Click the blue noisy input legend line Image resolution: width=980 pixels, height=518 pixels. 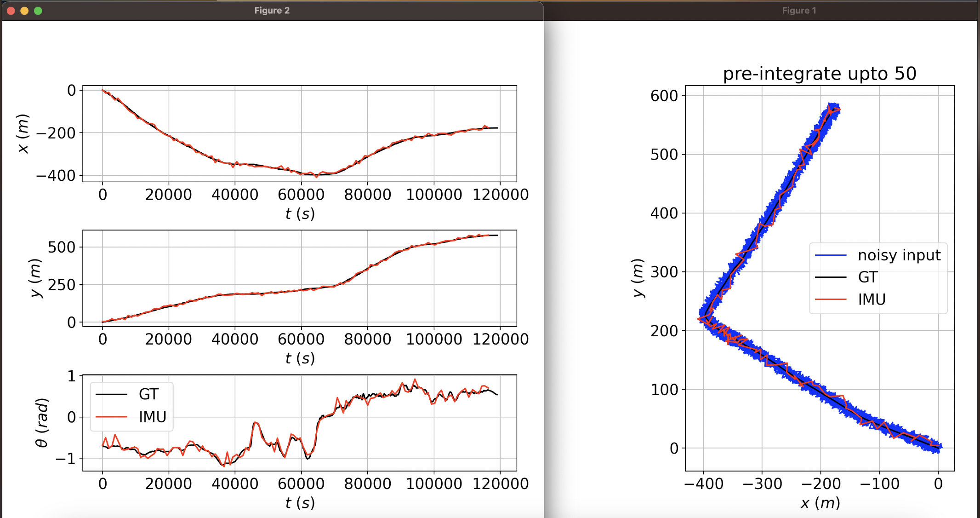coord(830,255)
